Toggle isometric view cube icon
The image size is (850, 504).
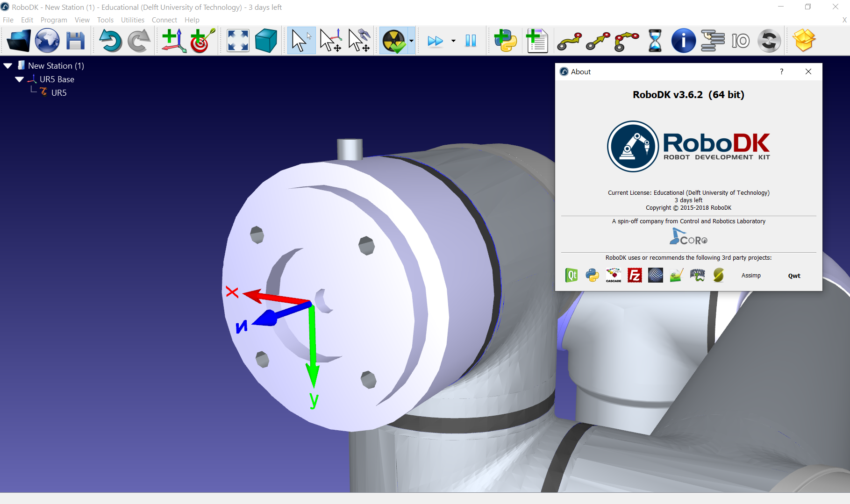(x=266, y=41)
